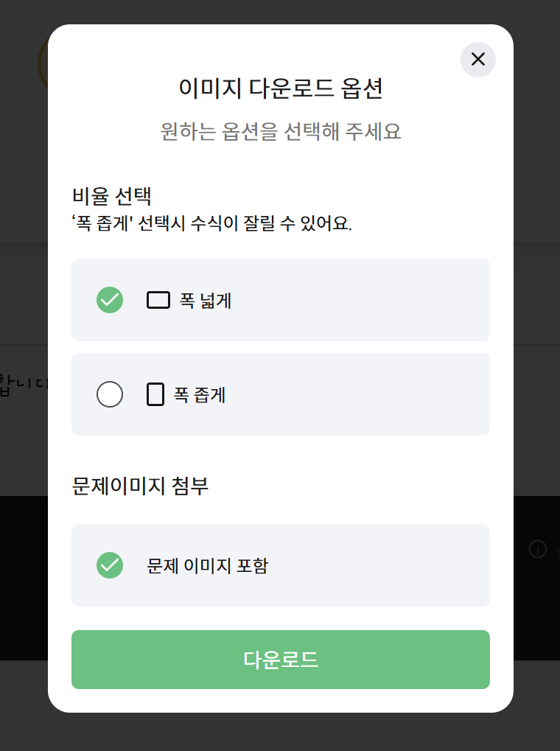
Task: Click the 비율 선택 section heading
Action: 111,196
